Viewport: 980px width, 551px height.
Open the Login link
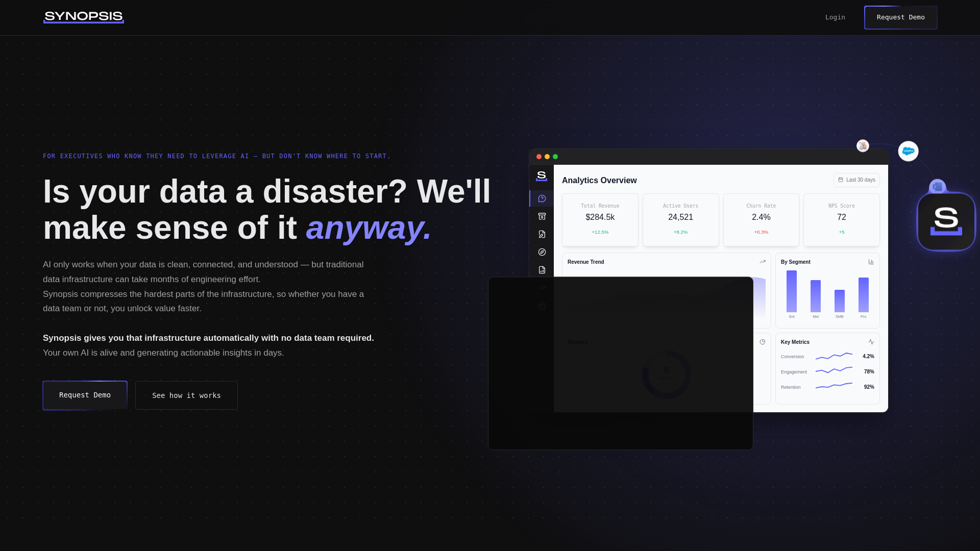835,17
